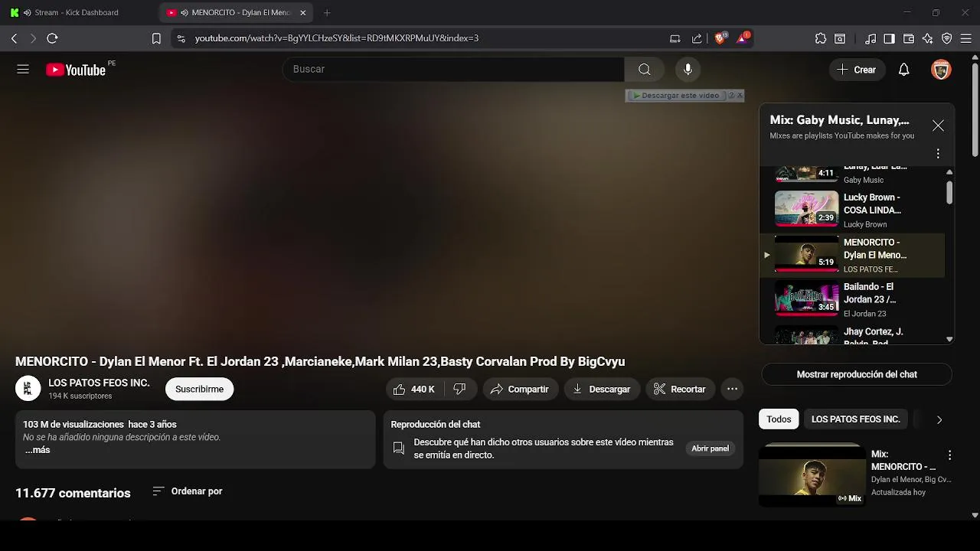Play Bailando - El Jordan 23 from playlist
Screen dimensions: 980x551
click(852, 299)
